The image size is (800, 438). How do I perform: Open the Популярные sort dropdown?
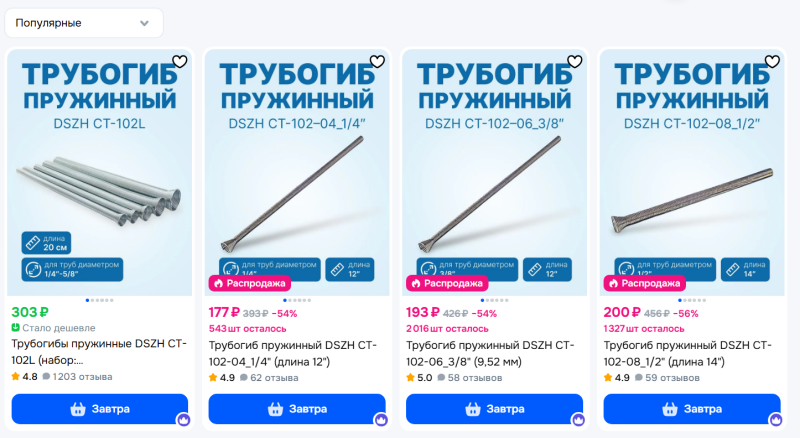[x=84, y=23]
